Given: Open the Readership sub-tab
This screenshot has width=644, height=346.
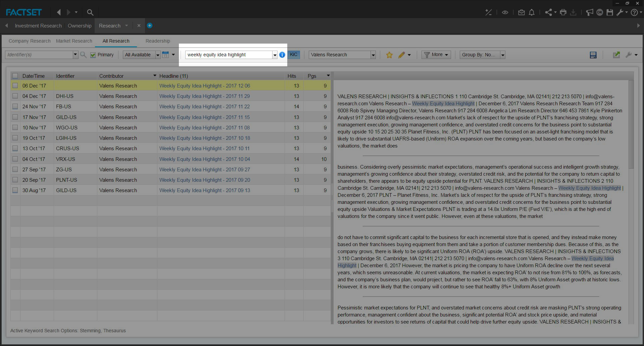Looking at the screenshot, I should [x=158, y=41].
